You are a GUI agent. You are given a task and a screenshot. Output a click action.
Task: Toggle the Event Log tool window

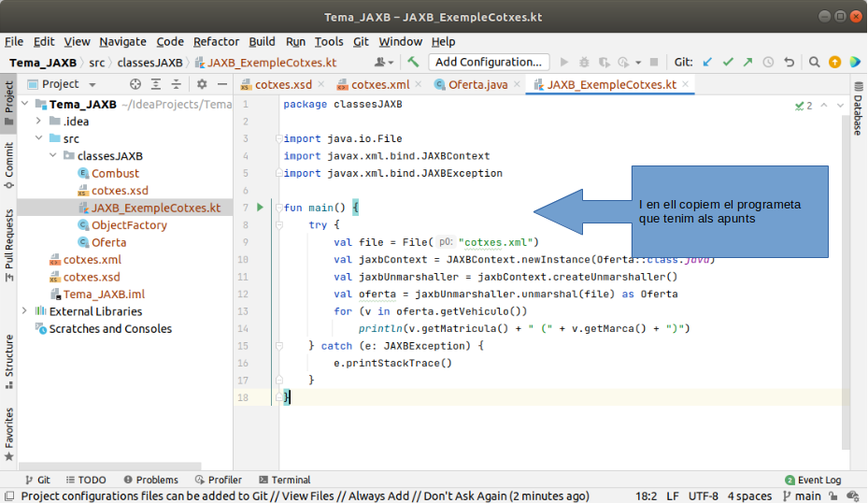tap(813, 480)
